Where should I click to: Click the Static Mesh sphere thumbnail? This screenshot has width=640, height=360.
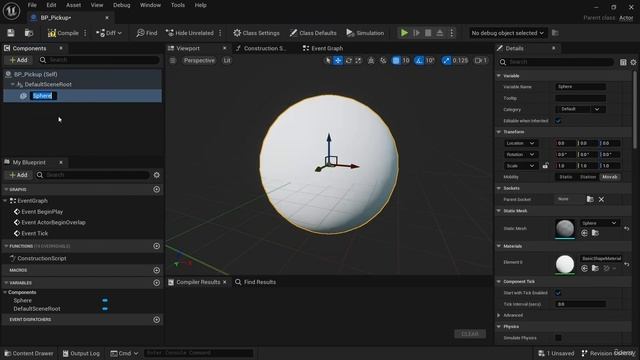565,228
